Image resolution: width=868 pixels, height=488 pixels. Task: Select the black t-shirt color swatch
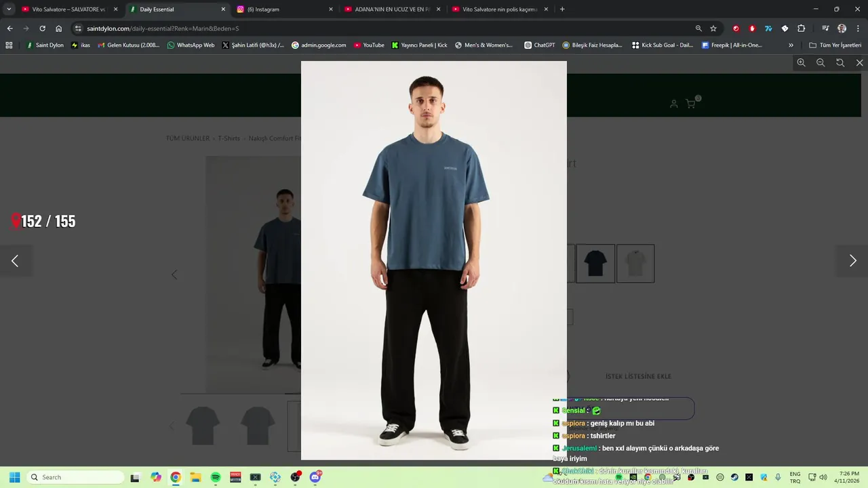595,263
